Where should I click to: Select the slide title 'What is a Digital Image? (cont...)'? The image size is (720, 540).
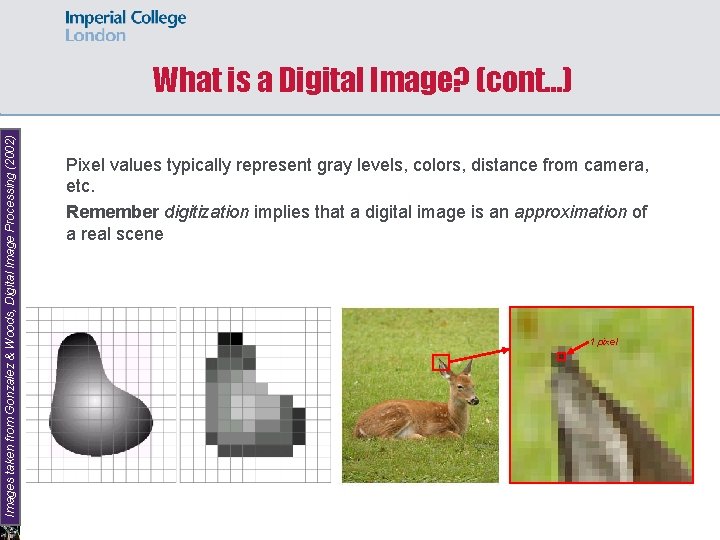coord(362,79)
